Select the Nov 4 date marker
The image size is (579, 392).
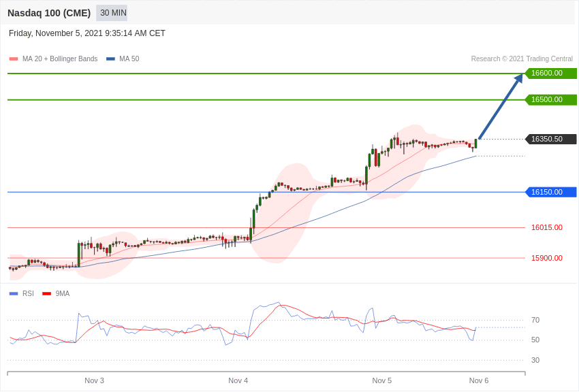pyautogui.click(x=238, y=381)
